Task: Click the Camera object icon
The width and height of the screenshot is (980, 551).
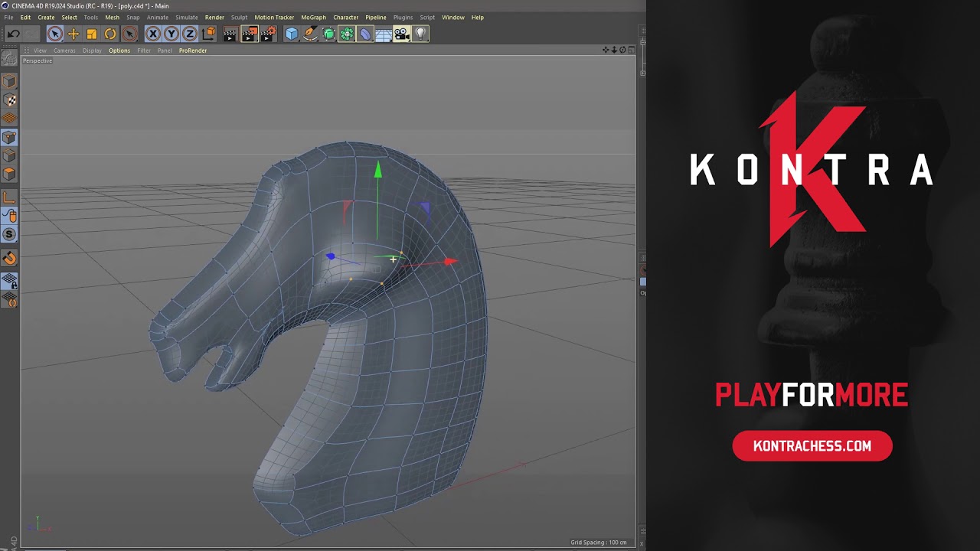Action: pos(402,34)
